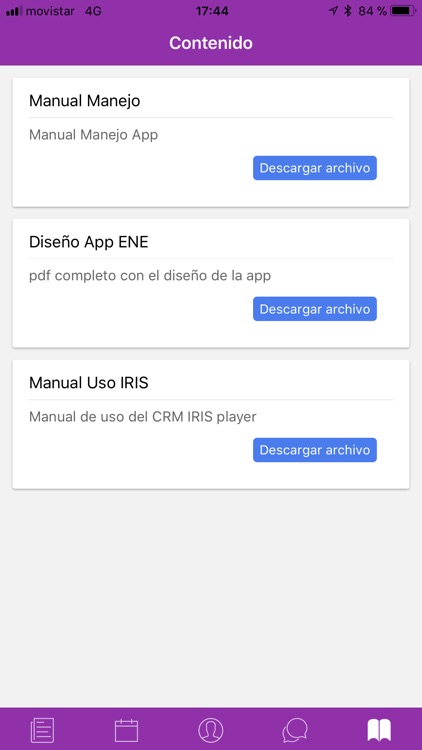
Task: Tap the Bluetooth icon in status bar
Action: [348, 11]
